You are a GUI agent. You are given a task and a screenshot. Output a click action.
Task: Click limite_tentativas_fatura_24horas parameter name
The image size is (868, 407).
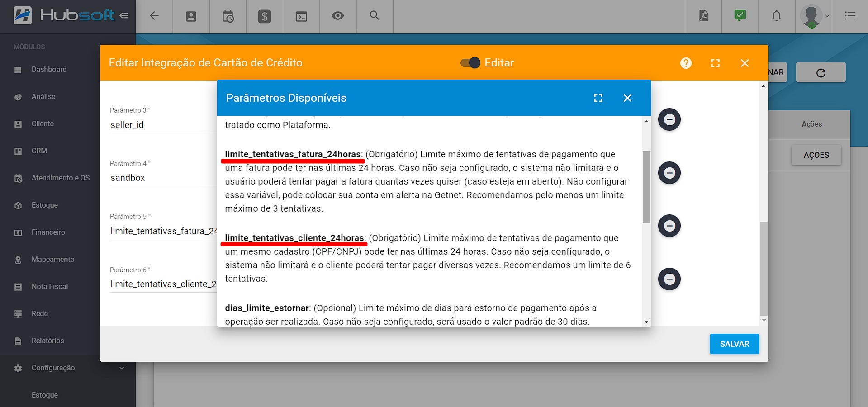(293, 154)
